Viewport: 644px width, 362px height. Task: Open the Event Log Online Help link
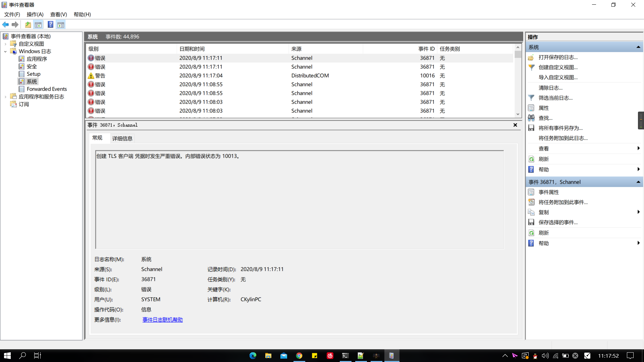(x=163, y=320)
